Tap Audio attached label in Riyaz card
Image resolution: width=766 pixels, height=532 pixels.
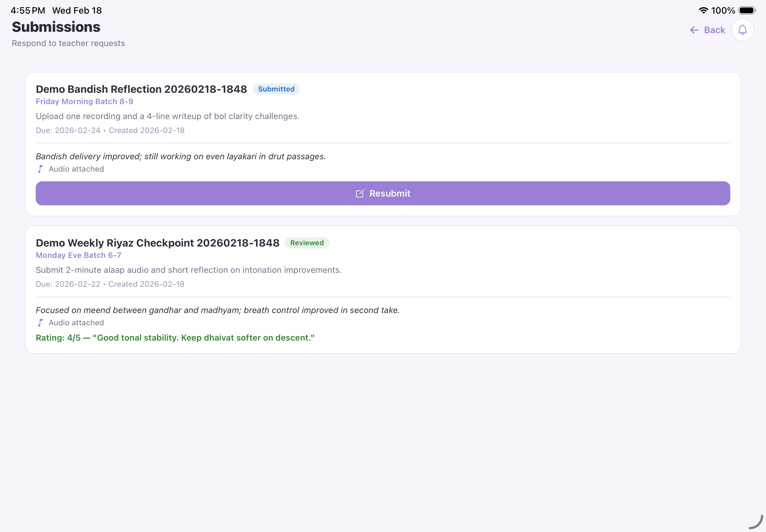[x=76, y=323]
